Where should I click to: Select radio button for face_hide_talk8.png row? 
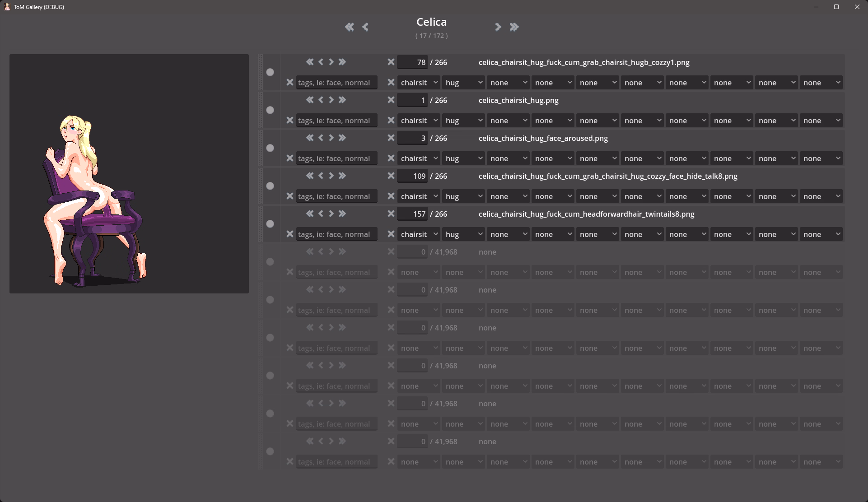click(x=270, y=186)
